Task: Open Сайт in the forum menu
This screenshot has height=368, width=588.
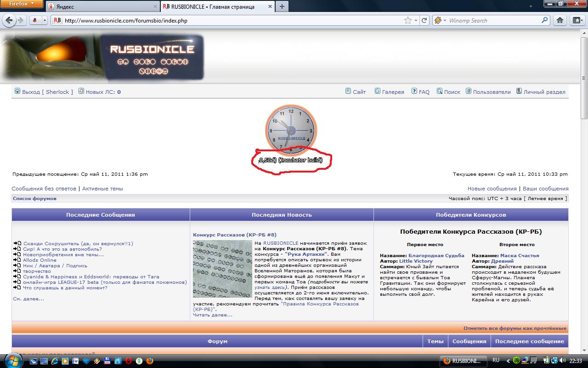Action: click(x=356, y=92)
